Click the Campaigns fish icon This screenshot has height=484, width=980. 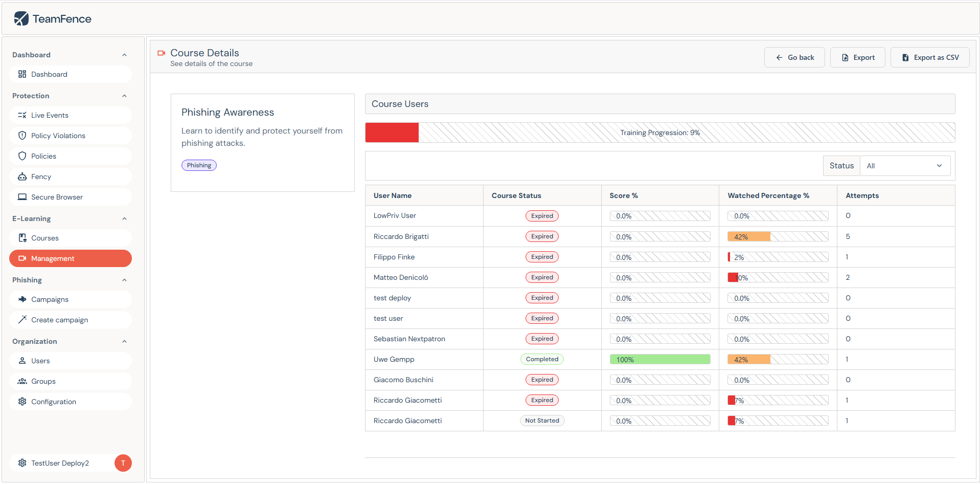(x=22, y=299)
